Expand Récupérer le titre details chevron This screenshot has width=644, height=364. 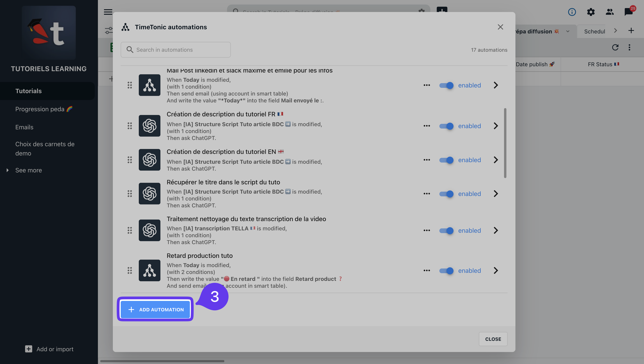(x=496, y=194)
